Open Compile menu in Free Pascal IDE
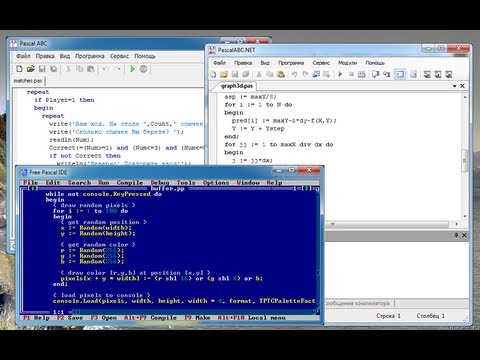The image size is (480, 360). [130, 183]
